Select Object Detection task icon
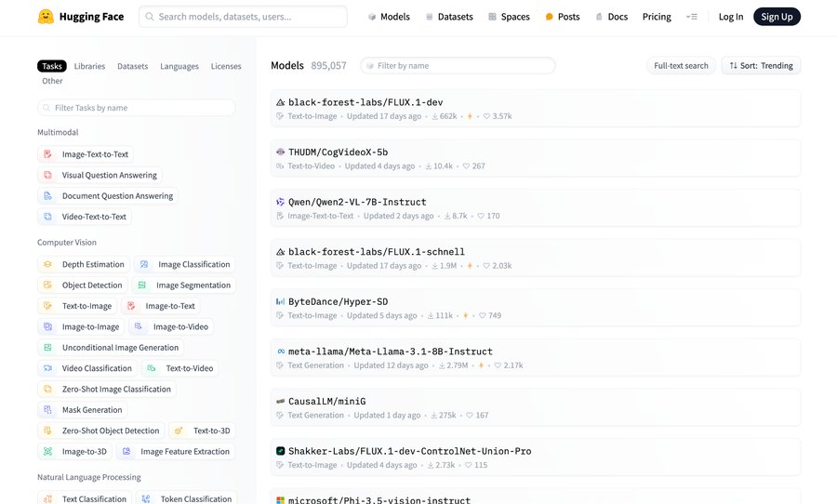The width and height of the screenshot is (837, 504). pyautogui.click(x=47, y=285)
